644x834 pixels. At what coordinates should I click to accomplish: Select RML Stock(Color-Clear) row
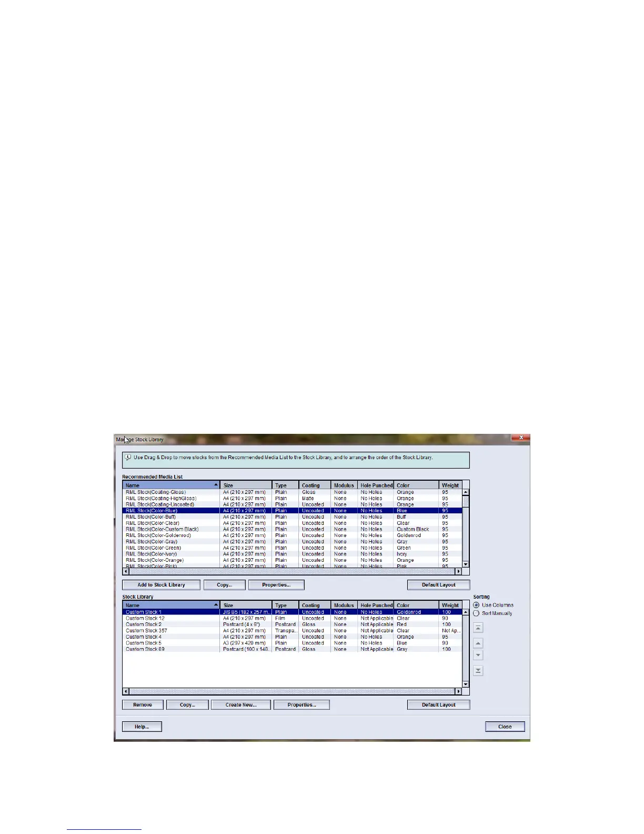pos(293,523)
